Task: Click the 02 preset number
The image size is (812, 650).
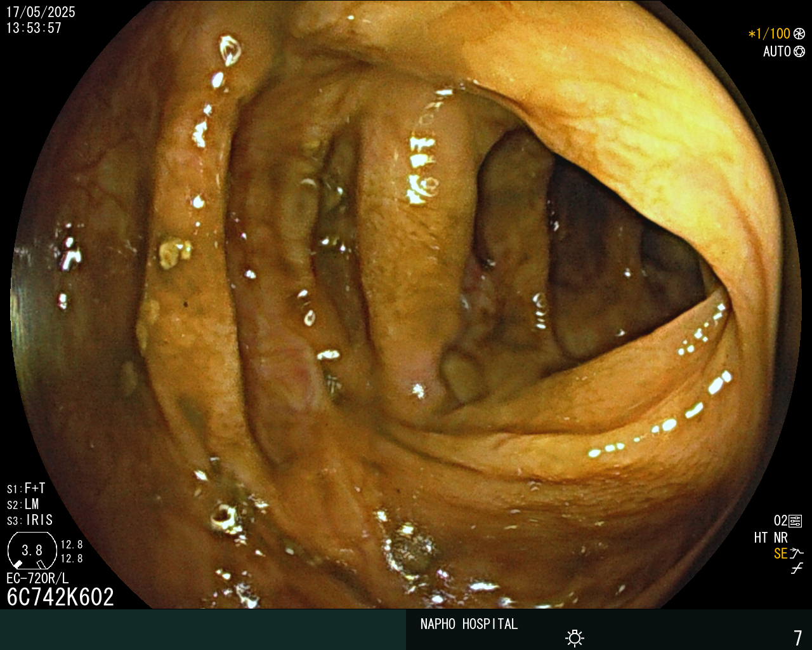Action: point(781,521)
